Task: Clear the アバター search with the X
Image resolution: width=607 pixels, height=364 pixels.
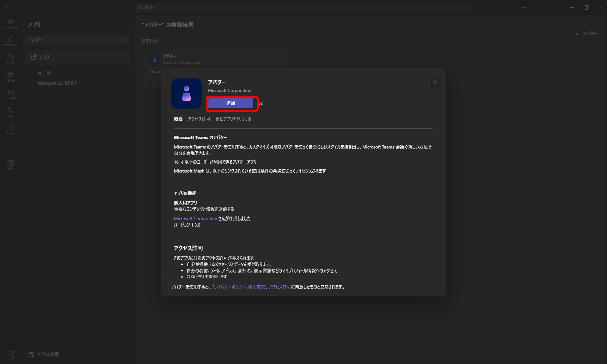Action: click(x=125, y=40)
